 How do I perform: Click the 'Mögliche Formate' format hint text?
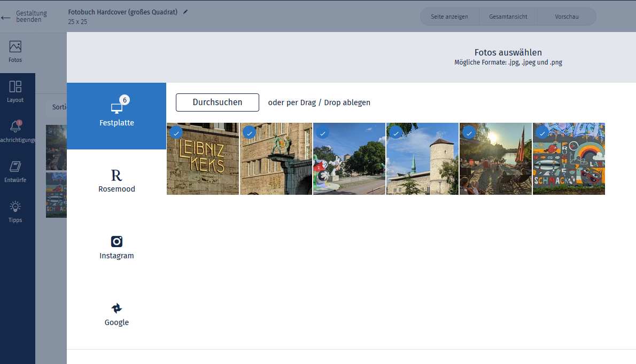[x=508, y=62]
